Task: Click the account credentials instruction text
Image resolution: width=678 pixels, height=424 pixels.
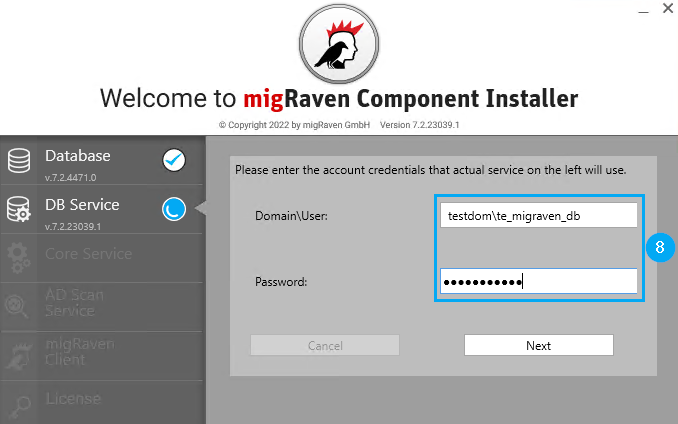Action: click(431, 170)
